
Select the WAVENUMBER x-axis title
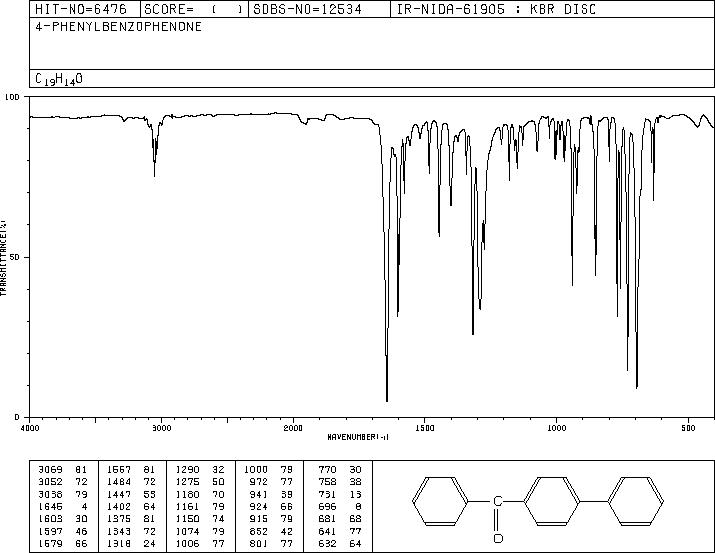tap(358, 437)
